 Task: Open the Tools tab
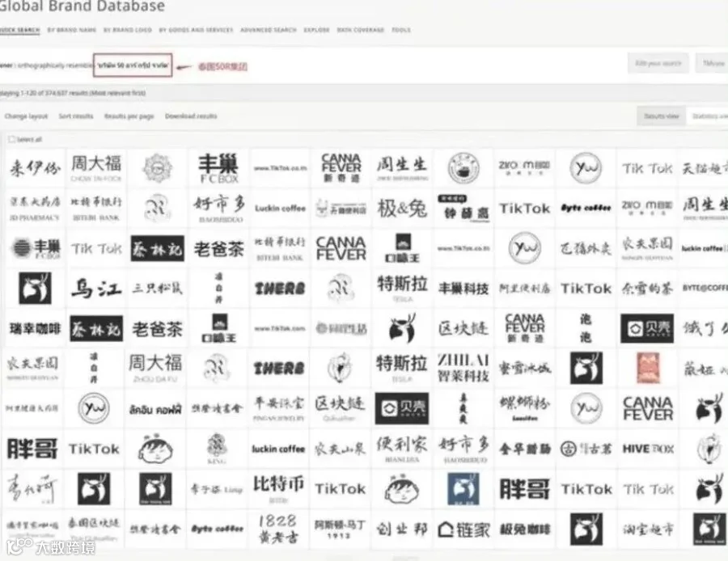pos(401,30)
